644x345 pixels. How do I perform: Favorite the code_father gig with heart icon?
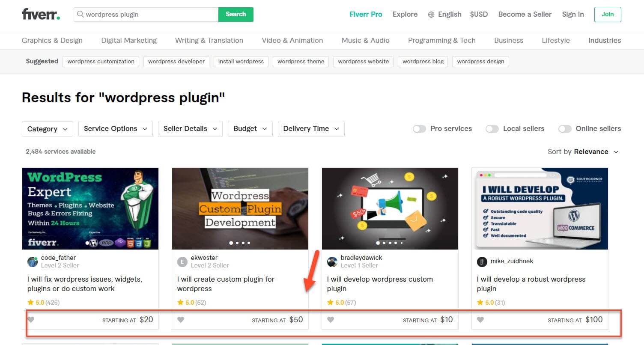pyautogui.click(x=31, y=319)
